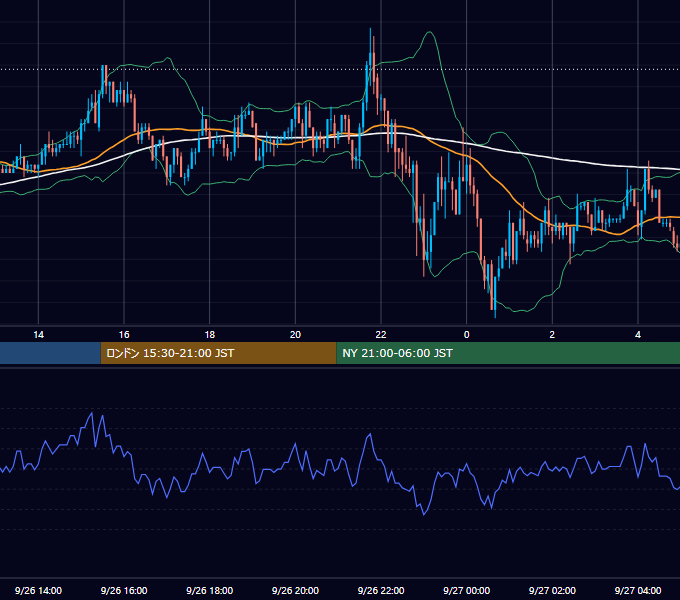Click the 22 hour axis label

click(381, 335)
